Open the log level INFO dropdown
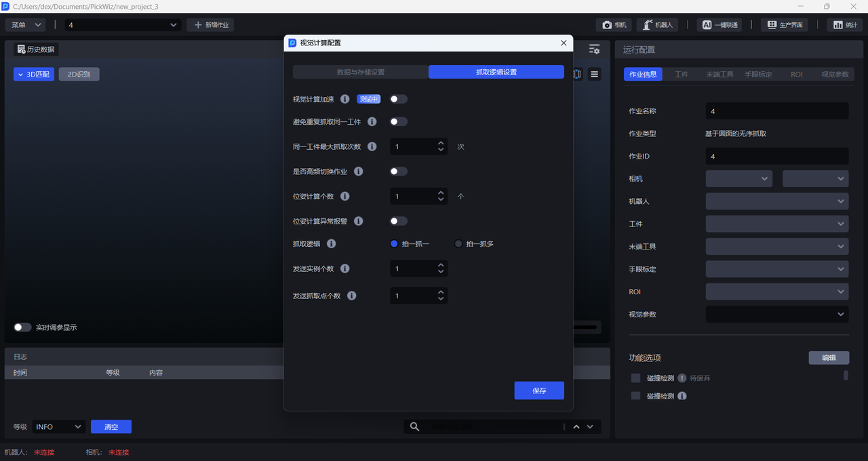Image resolution: width=868 pixels, height=461 pixels. 58,426
